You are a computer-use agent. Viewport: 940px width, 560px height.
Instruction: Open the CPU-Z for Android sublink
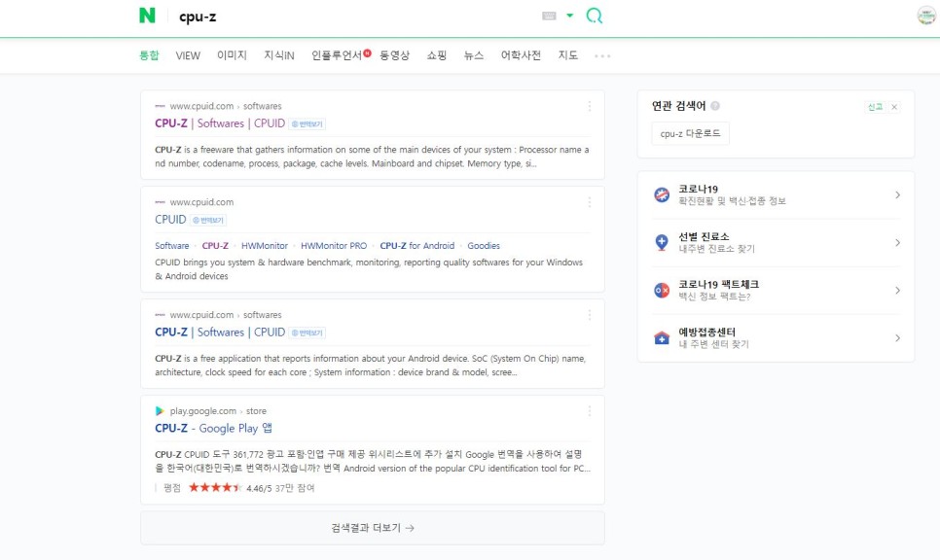(417, 246)
